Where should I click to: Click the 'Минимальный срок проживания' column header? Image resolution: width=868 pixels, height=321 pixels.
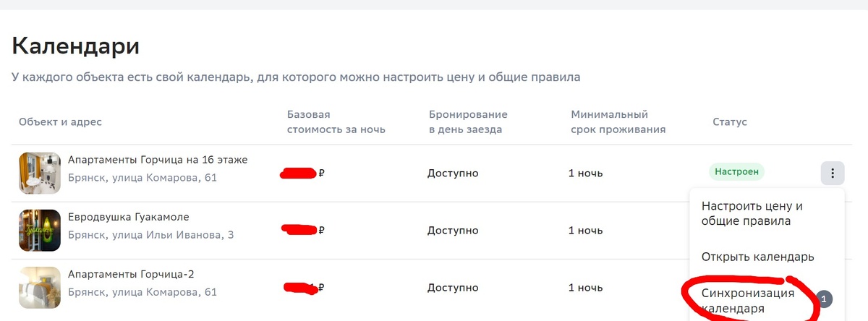(618, 122)
